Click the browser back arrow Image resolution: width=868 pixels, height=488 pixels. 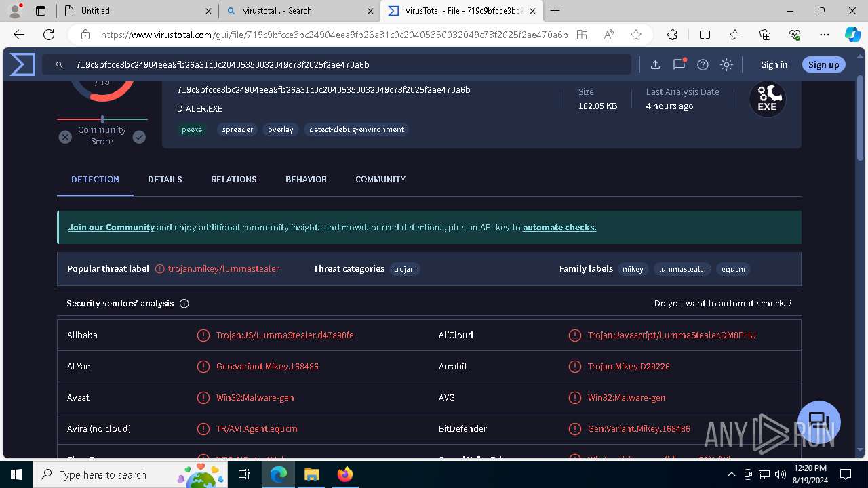19,35
